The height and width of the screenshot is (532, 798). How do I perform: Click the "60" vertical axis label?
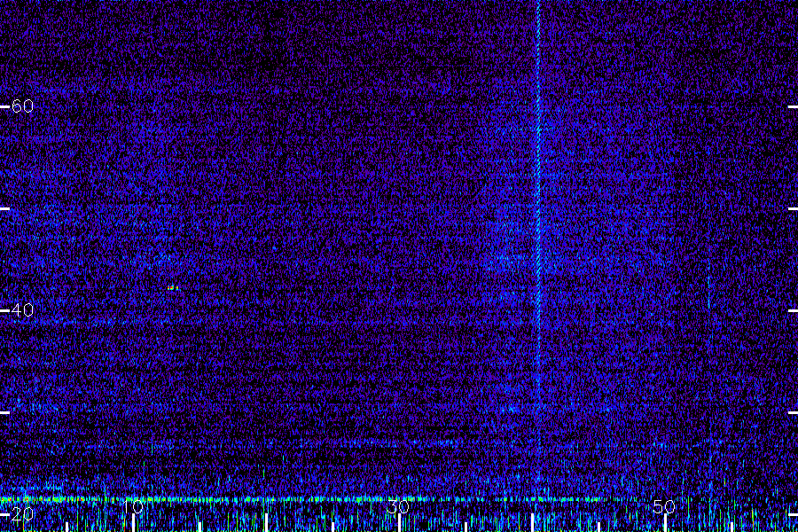[22, 106]
